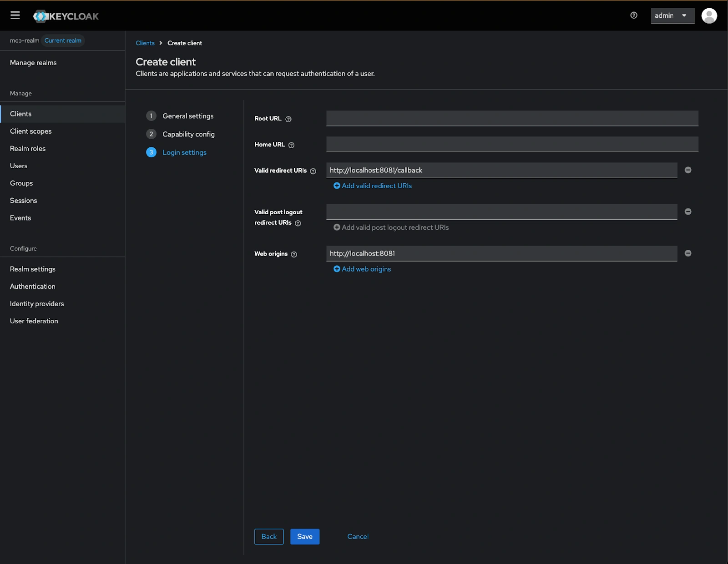
Task: Toggle the hamburger navigation menu
Action: 15,15
